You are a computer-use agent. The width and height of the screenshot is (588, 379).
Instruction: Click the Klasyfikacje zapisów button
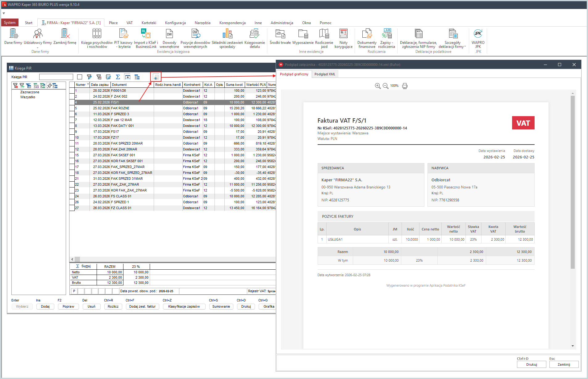(x=184, y=306)
